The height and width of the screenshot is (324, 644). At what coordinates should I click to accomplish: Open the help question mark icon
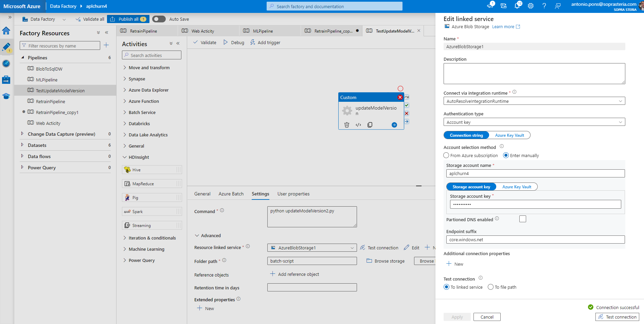click(544, 6)
